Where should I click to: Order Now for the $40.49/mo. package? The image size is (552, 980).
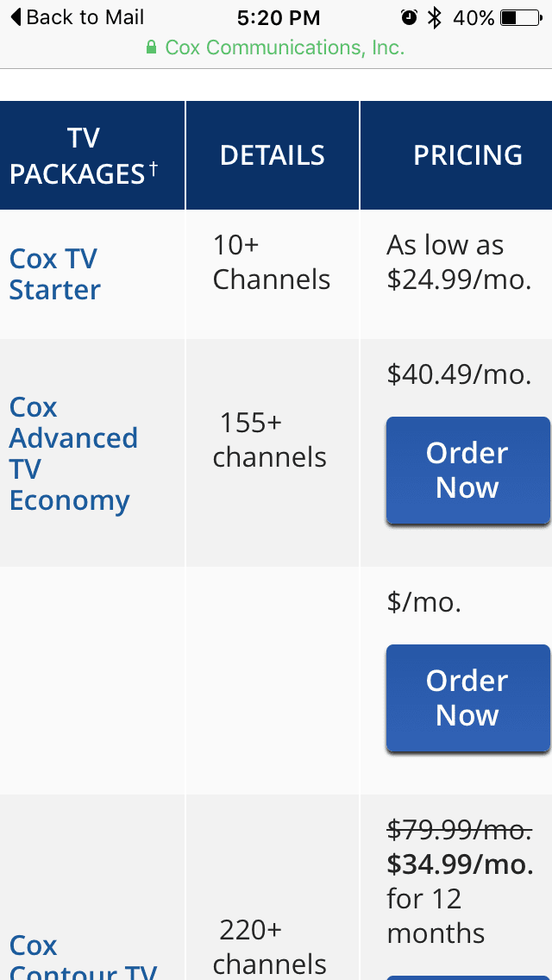point(468,470)
